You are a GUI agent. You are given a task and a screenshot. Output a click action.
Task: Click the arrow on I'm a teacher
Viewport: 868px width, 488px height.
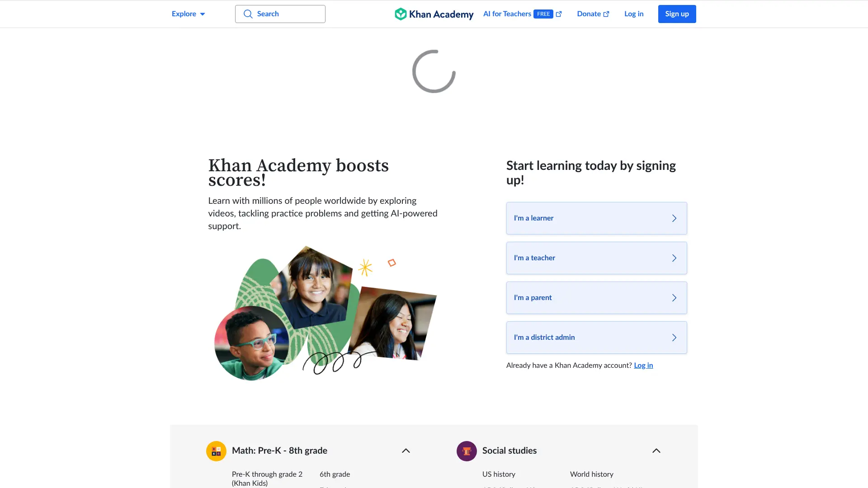click(x=674, y=258)
